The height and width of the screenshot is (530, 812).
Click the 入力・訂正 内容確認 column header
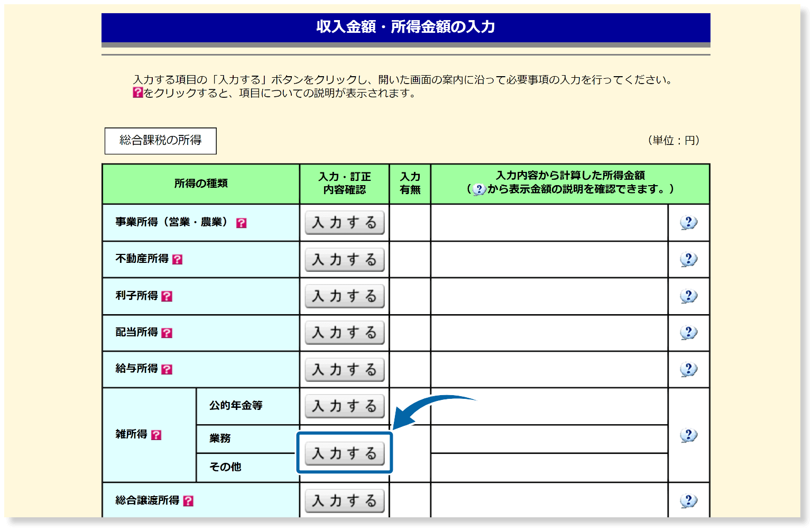tap(345, 184)
